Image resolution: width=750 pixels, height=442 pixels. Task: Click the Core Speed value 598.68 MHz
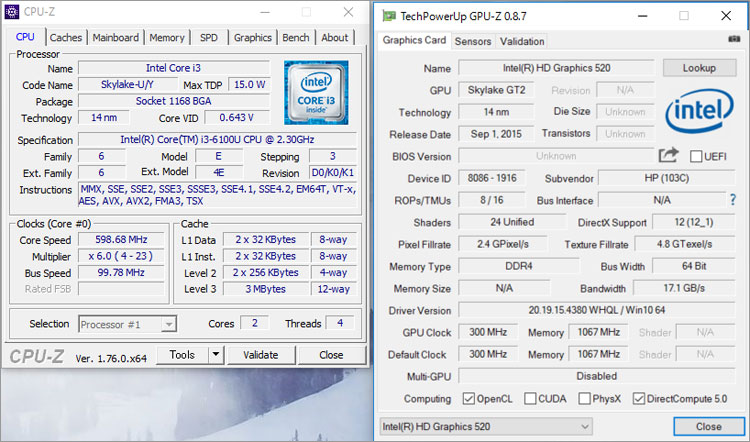[x=121, y=239]
